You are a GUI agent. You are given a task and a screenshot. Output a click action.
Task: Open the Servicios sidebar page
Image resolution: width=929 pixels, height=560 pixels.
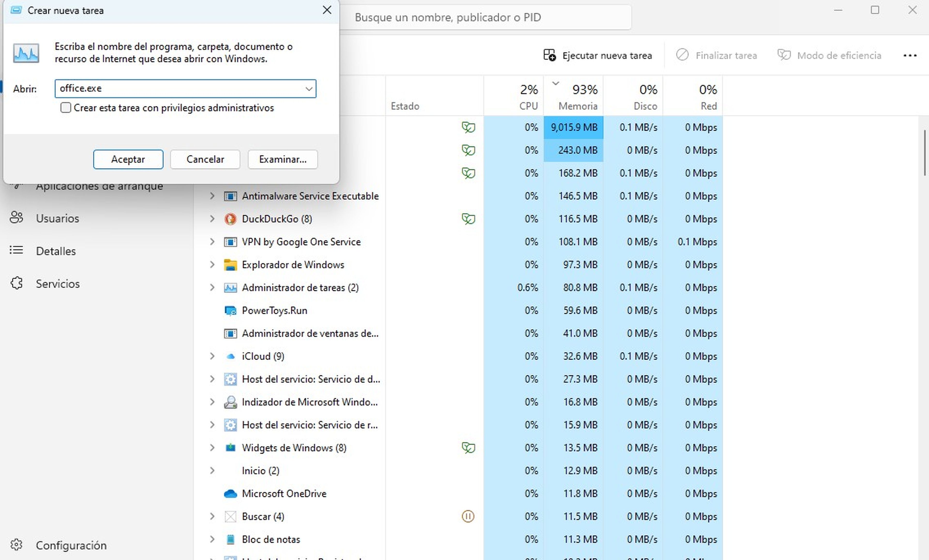(x=45, y=284)
